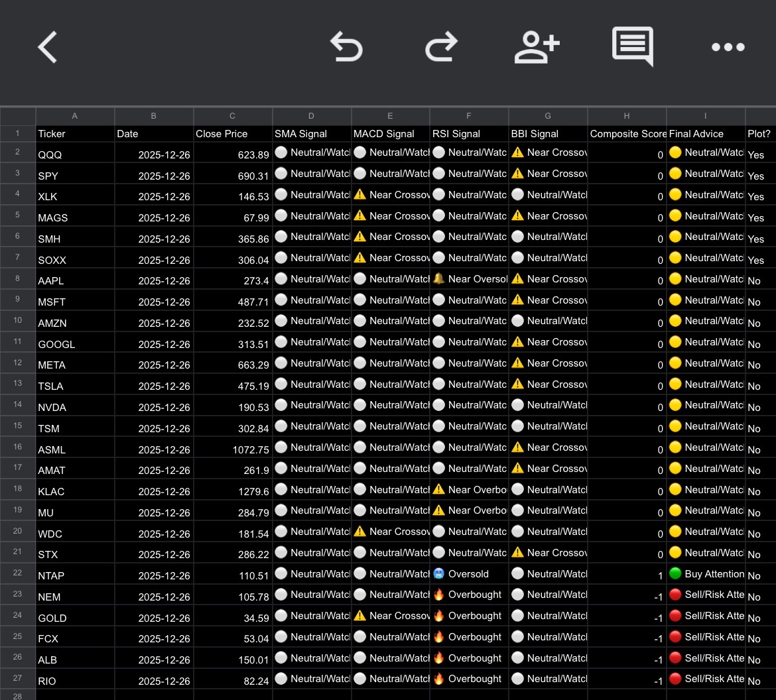The height and width of the screenshot is (700, 776).
Task: Select NTAP's Buy Attention advice cell
Action: 705,573
